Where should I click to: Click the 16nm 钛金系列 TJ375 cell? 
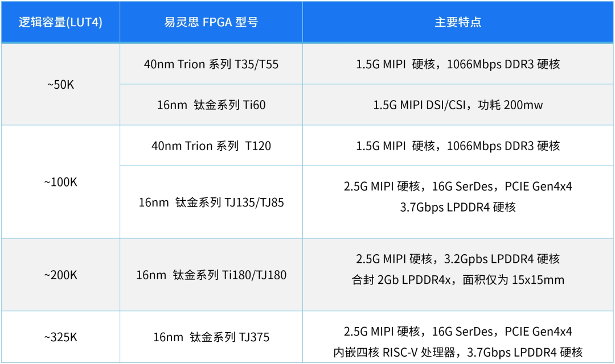pyautogui.click(x=211, y=337)
